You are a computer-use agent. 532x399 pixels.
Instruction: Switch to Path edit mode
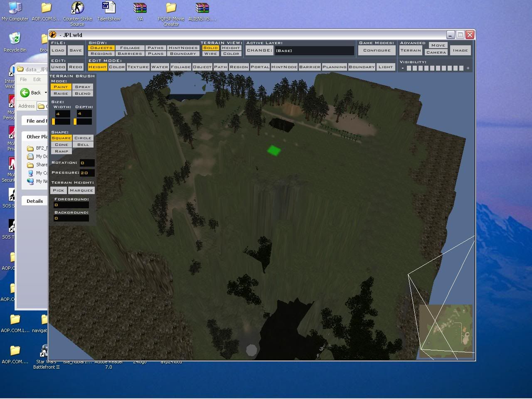coord(221,67)
